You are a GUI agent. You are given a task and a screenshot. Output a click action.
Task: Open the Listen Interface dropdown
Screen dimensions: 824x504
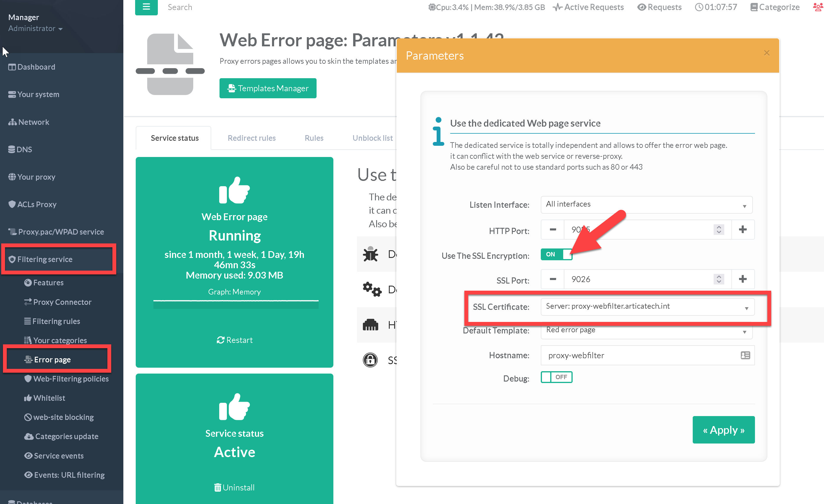646,205
